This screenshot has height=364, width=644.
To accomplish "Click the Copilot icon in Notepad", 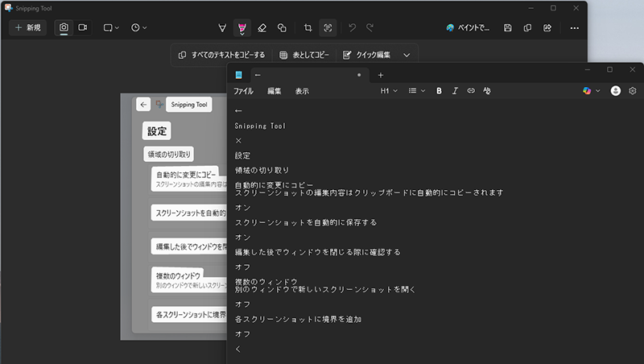I will 587,91.
